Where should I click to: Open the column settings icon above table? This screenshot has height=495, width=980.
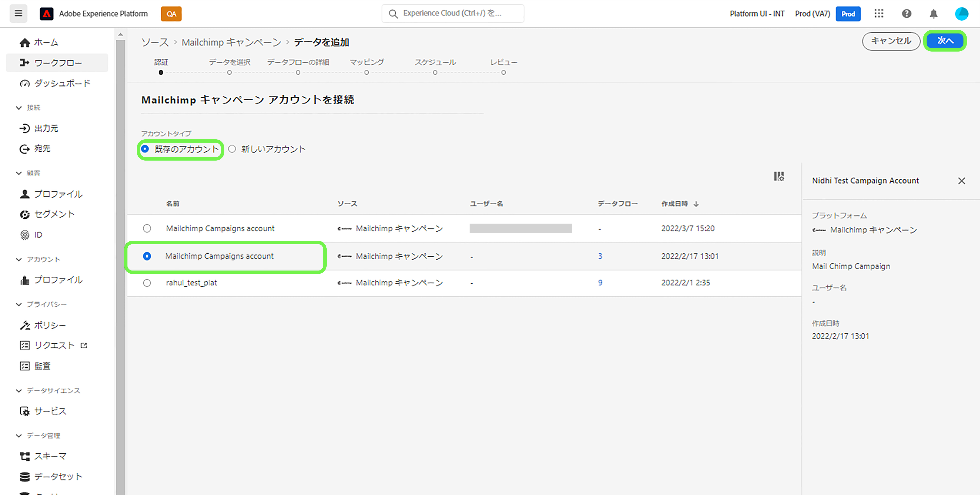coord(778,176)
